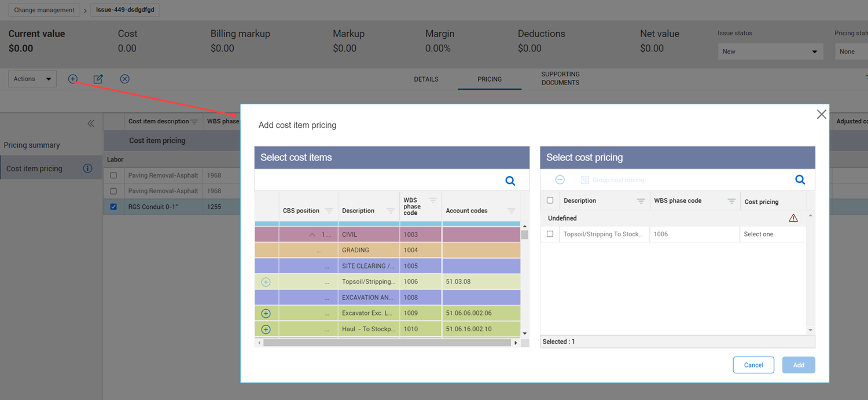Switch to the Details tab

426,79
